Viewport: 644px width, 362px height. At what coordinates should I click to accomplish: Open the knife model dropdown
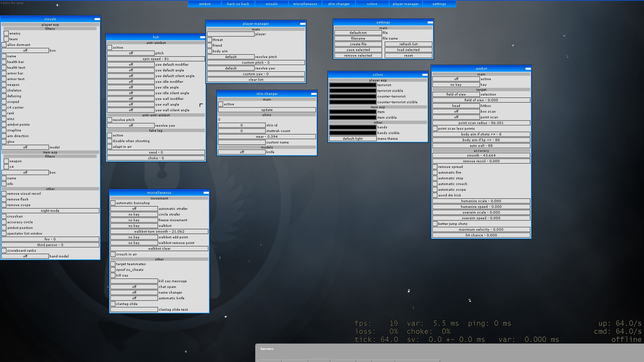tap(241, 152)
